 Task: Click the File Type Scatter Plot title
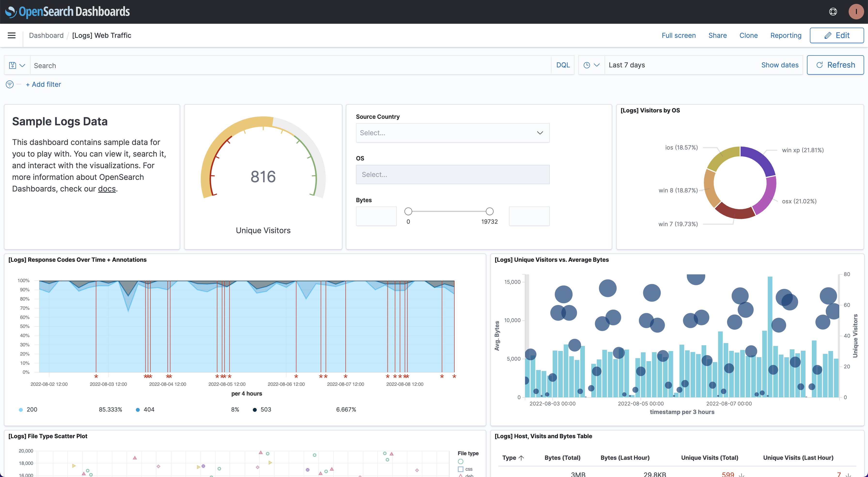(x=47, y=436)
